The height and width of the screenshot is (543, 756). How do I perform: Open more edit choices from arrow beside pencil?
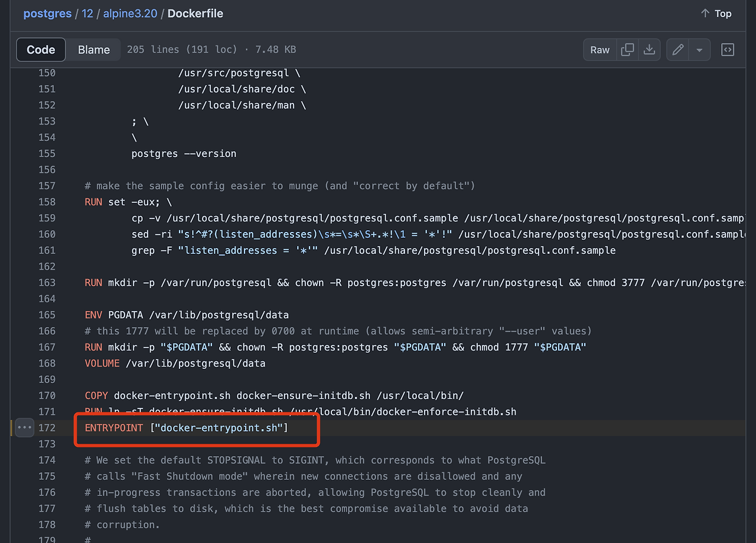(699, 50)
